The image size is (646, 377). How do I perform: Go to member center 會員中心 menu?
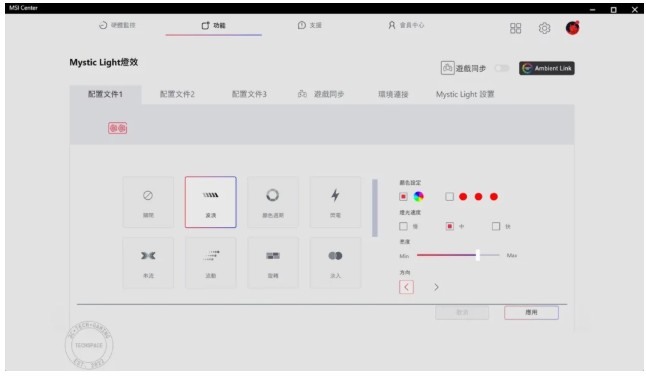(406, 25)
